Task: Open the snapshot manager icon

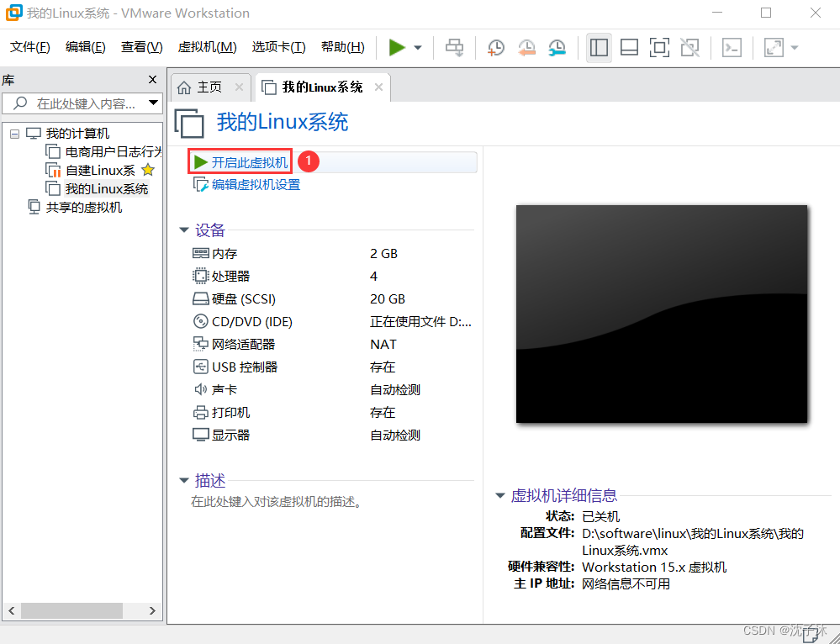Action: (557, 47)
